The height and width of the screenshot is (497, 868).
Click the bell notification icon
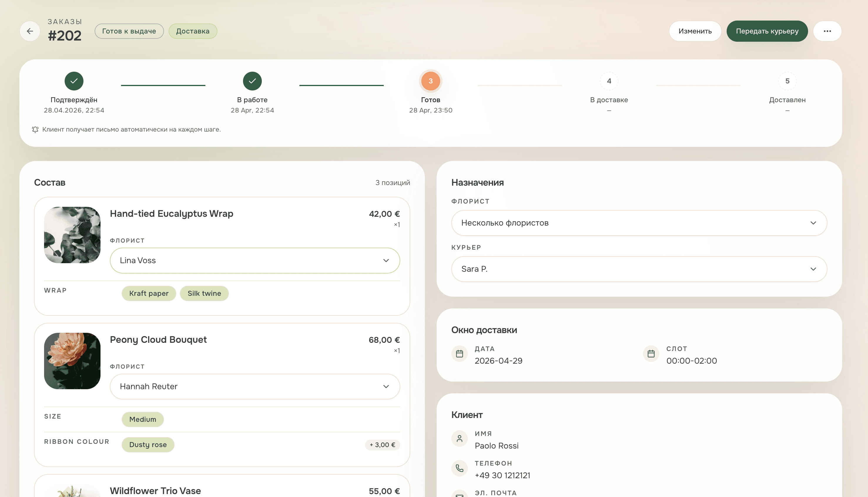tap(35, 129)
